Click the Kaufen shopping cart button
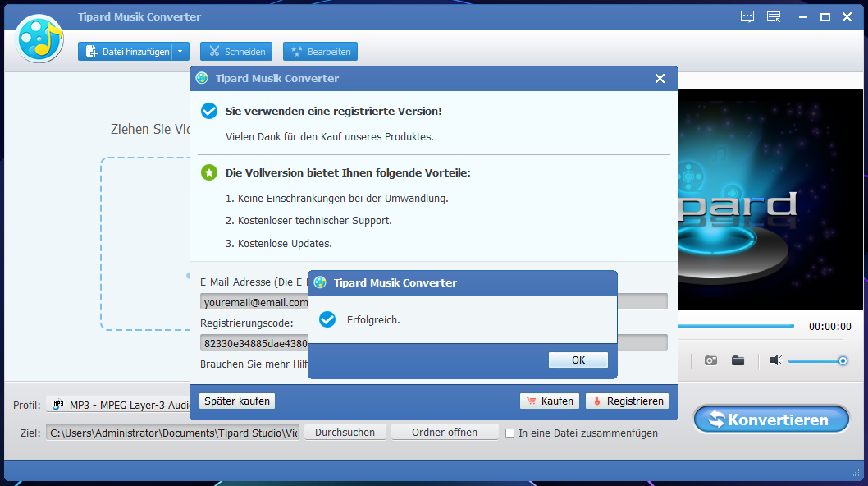 (x=549, y=401)
